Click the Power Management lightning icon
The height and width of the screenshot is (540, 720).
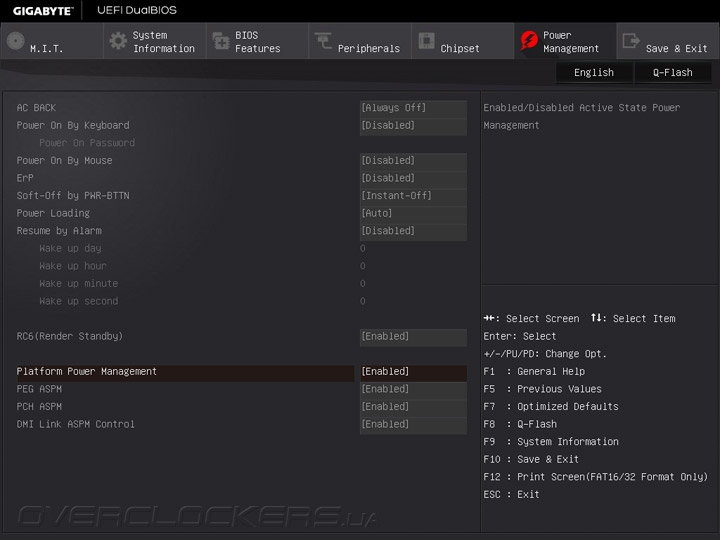click(x=529, y=41)
